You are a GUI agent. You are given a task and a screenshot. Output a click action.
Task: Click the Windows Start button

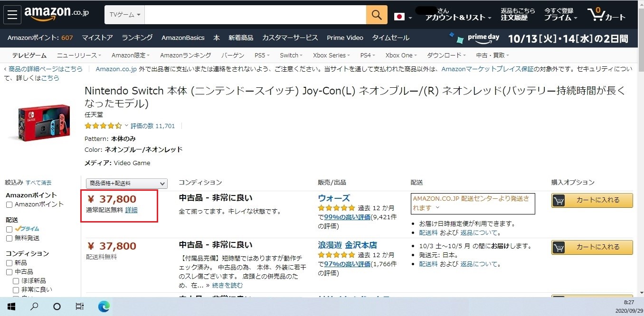click(x=11, y=307)
